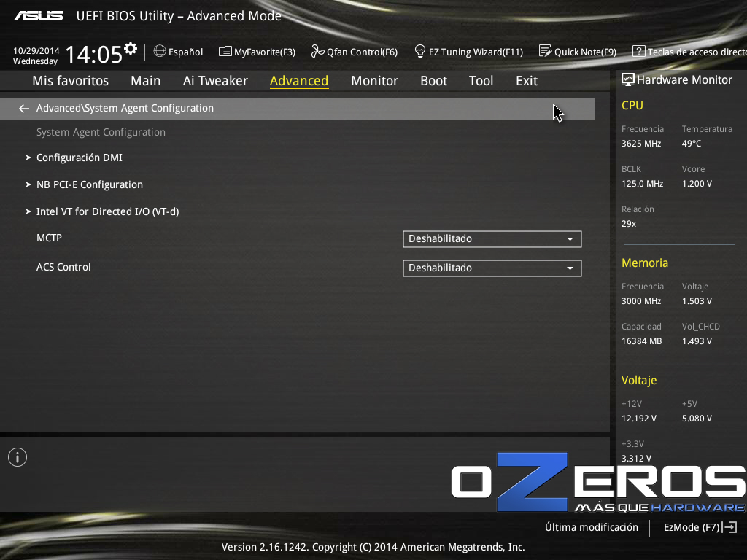This screenshot has width=747, height=560.
Task: Select the Advanced tab
Action: pyautogui.click(x=299, y=81)
